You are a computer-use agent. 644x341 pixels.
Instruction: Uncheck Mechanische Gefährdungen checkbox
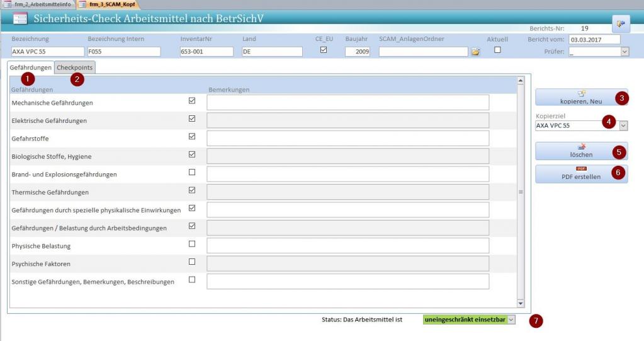click(x=192, y=101)
